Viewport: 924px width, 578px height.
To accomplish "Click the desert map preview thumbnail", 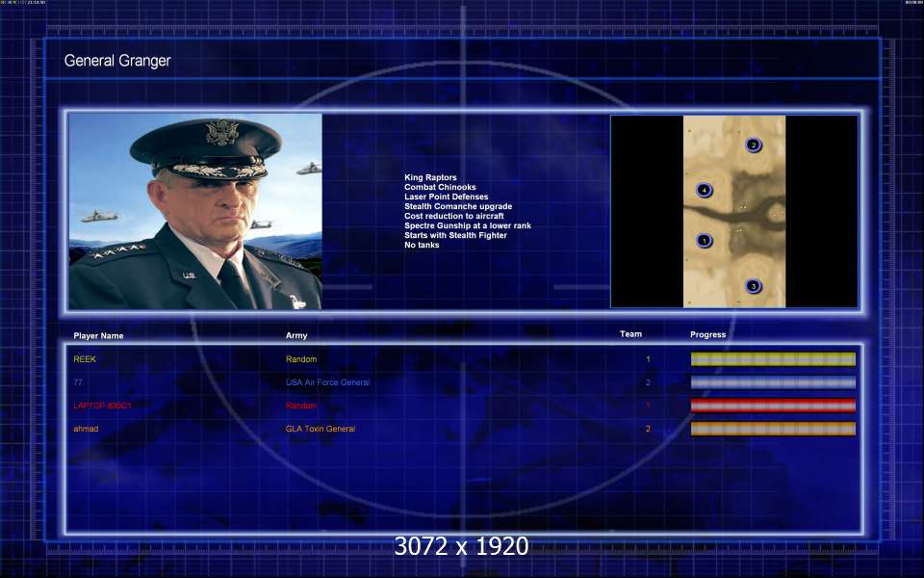I will (x=734, y=211).
